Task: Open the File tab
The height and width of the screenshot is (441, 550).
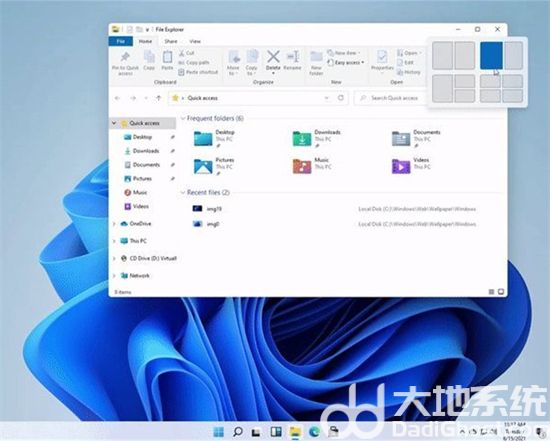Action: pyautogui.click(x=121, y=41)
